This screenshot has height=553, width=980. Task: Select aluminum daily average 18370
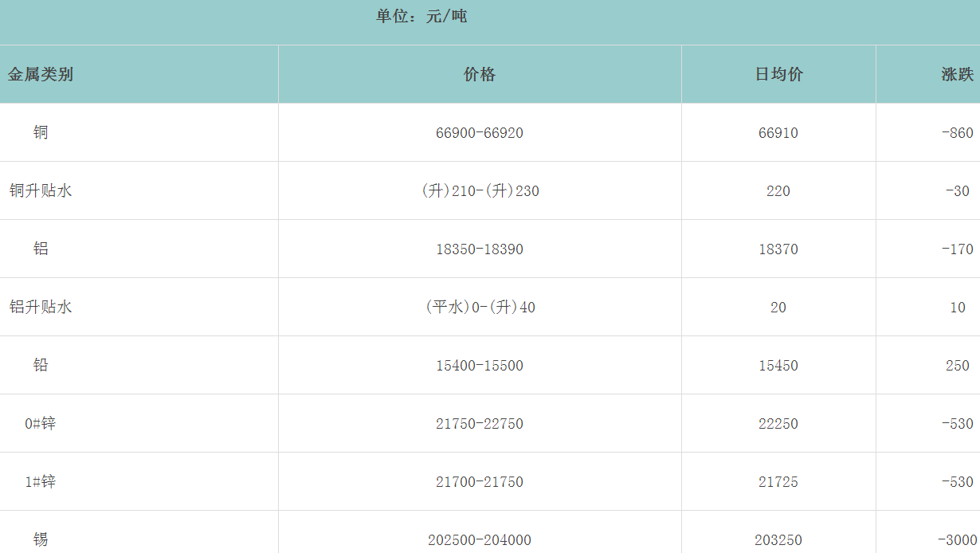pos(778,249)
